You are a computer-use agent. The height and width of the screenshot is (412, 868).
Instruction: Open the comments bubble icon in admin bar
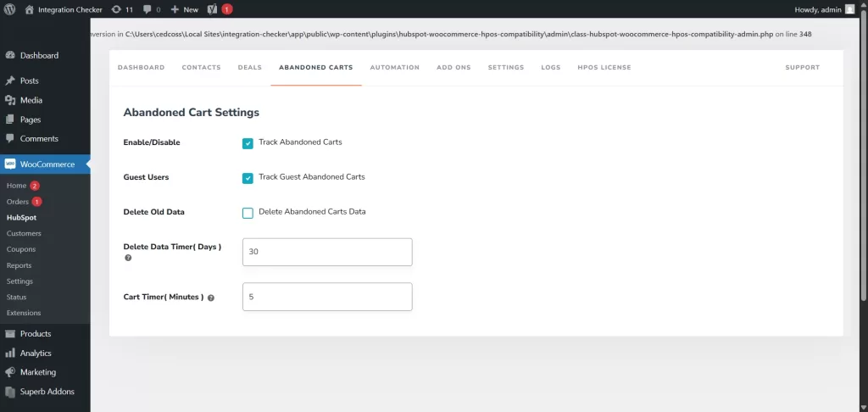pos(147,9)
